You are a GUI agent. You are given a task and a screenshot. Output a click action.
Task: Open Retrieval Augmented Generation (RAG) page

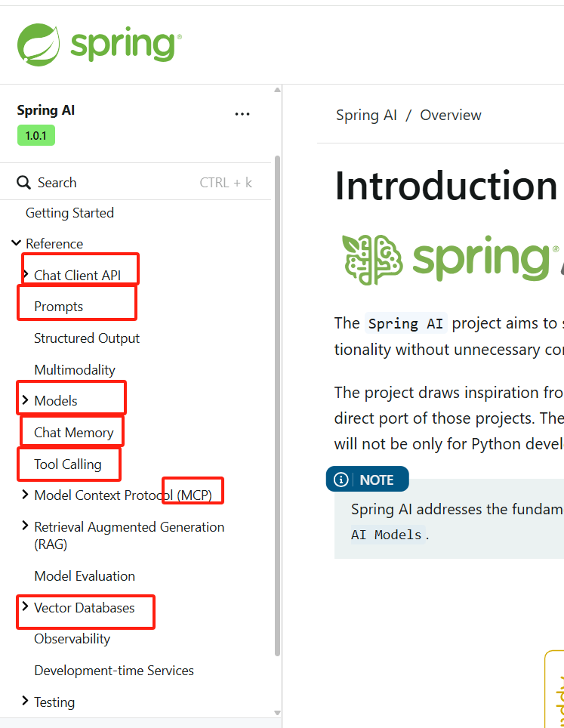click(x=129, y=535)
